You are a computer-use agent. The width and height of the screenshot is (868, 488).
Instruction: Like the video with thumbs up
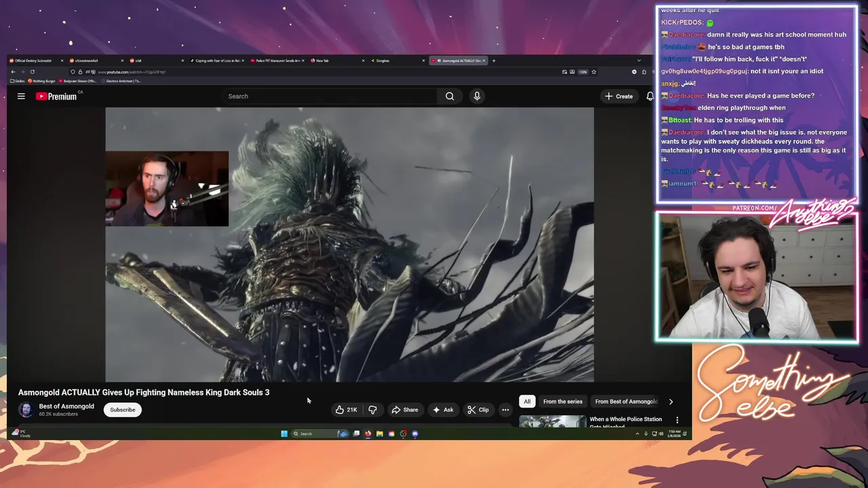point(347,409)
